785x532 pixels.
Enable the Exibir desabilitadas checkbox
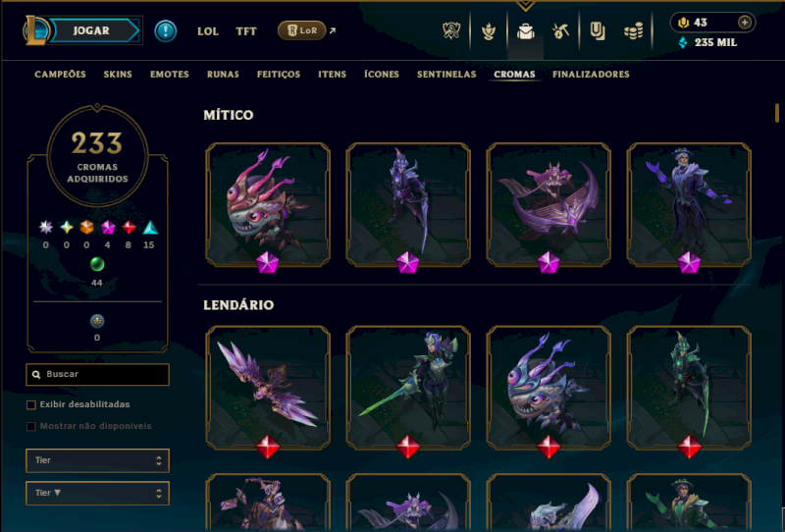[31, 404]
